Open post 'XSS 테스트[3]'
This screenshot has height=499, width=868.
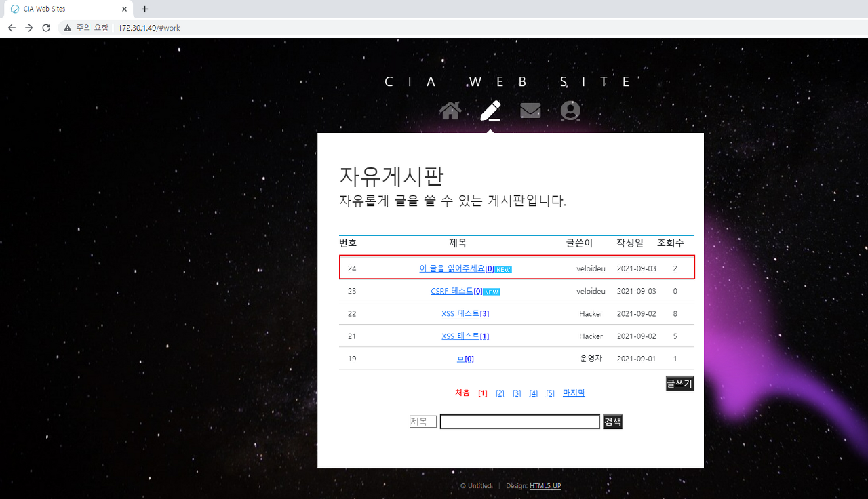tap(465, 313)
